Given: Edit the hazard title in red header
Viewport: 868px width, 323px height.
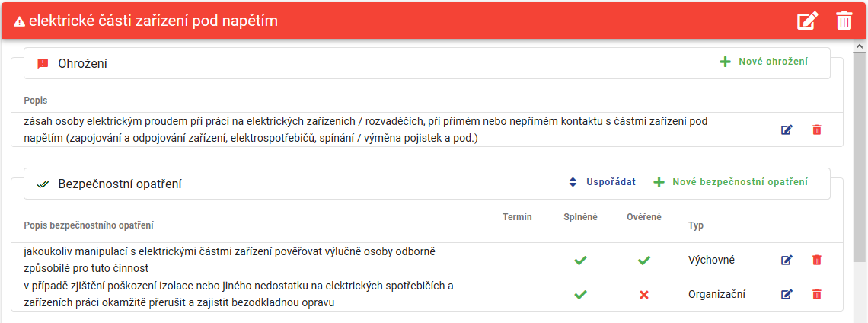Looking at the screenshot, I should [807, 21].
